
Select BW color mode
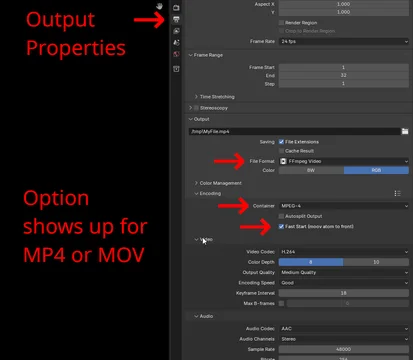(x=311, y=170)
